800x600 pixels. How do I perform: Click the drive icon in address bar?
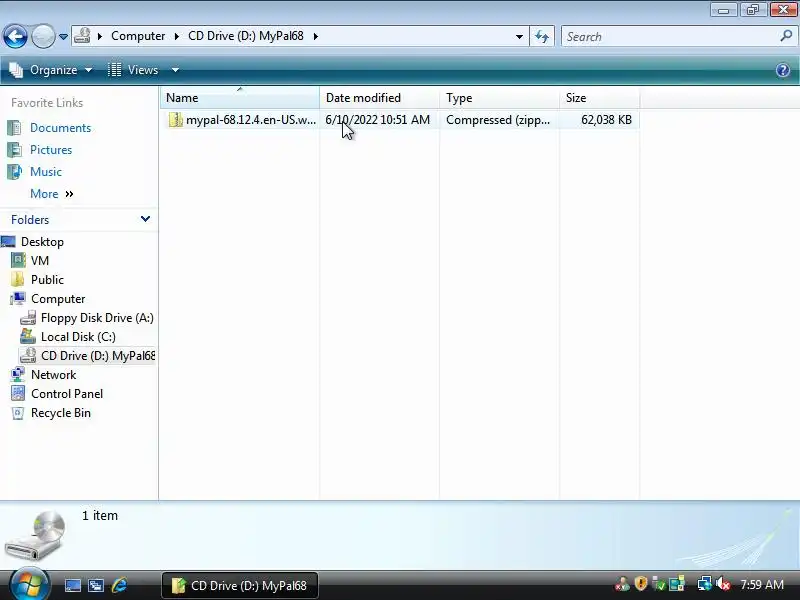tap(82, 36)
